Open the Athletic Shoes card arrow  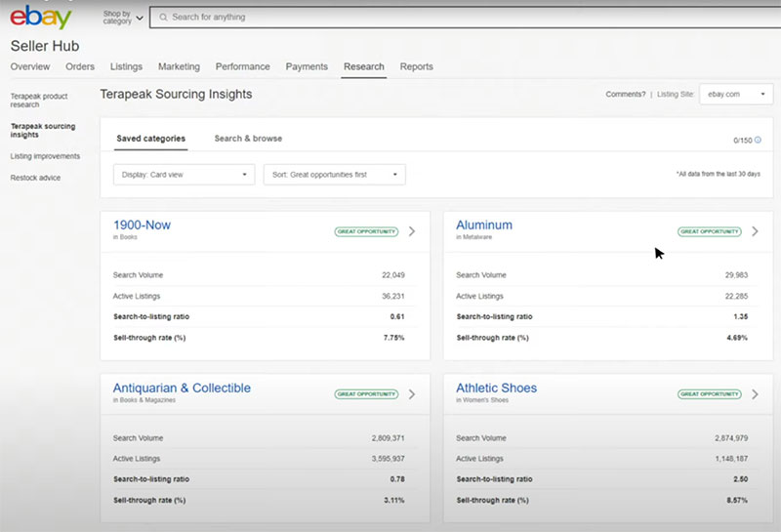click(x=755, y=394)
